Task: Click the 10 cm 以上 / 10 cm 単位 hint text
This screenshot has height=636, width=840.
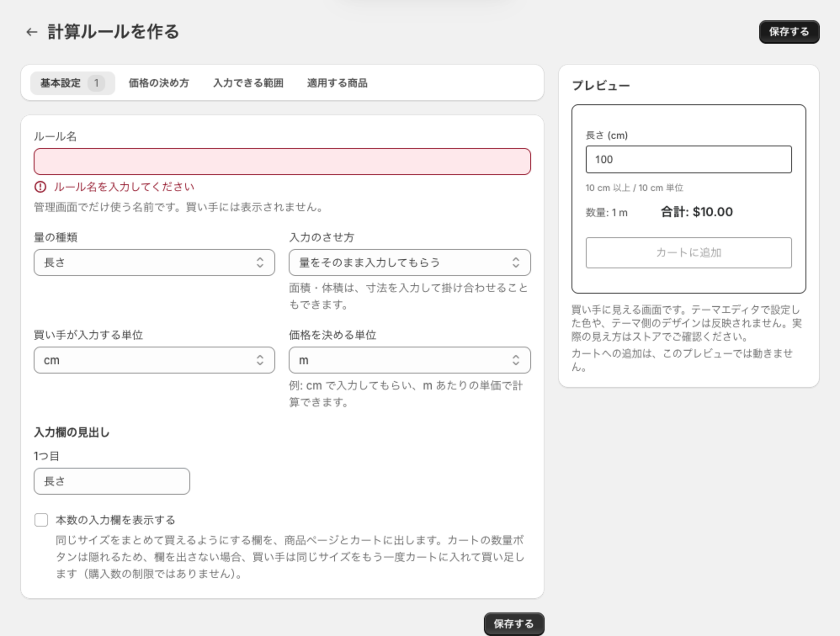Action: point(634,188)
